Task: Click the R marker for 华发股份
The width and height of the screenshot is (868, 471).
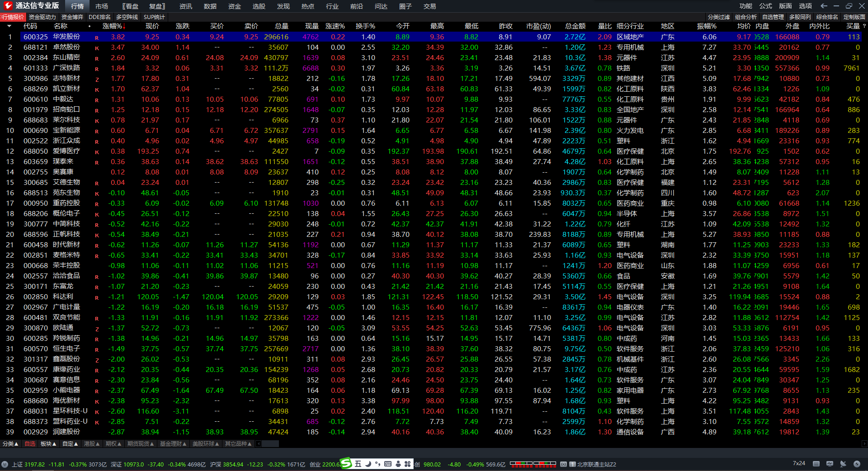Action: tap(97, 38)
